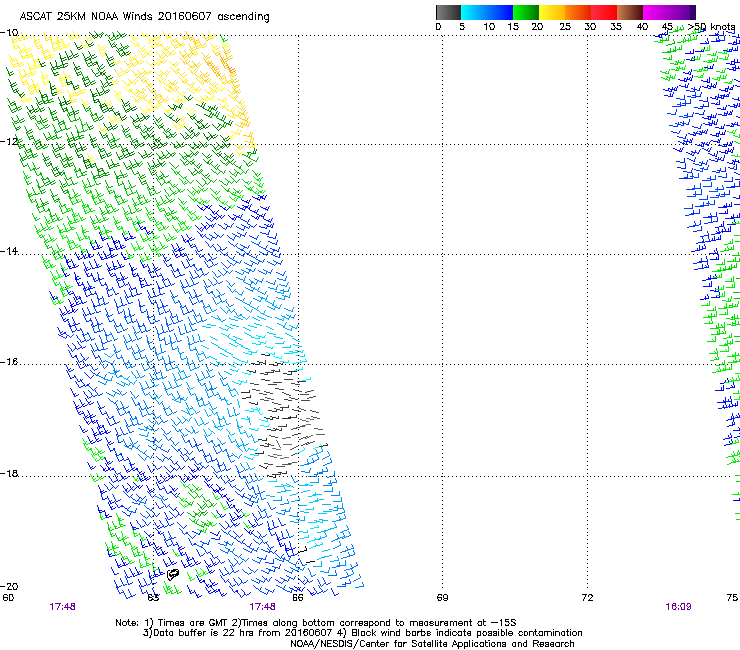Click the '-18' latitude label
This screenshot has width=740, height=650.
(x=9, y=473)
